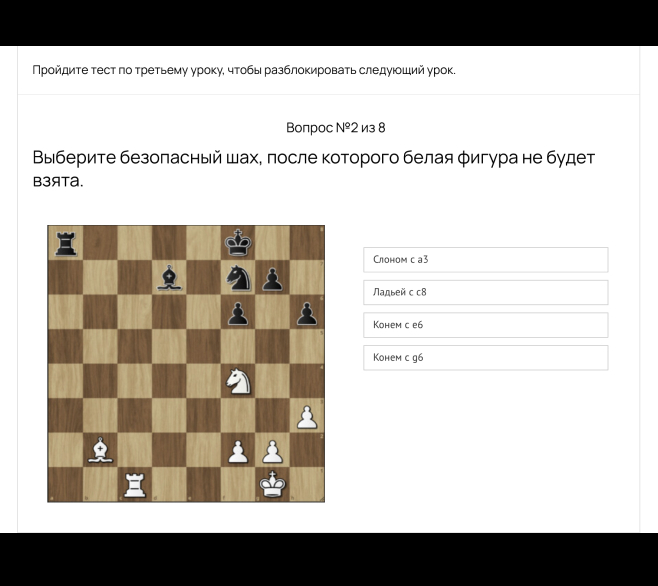Screen dimensions: 658x586
Task: Select the black knight next to the bishop
Action: click(238, 277)
